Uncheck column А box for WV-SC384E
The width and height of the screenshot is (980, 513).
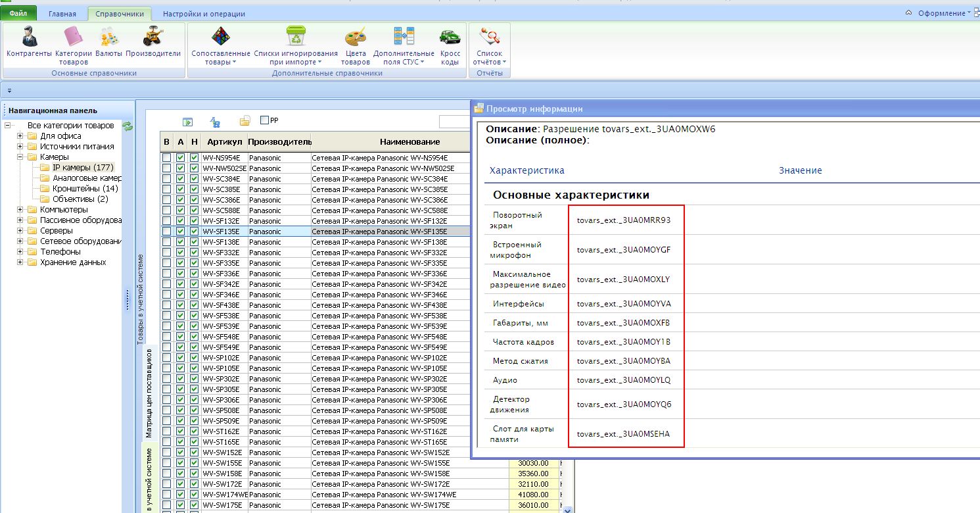coord(181,179)
